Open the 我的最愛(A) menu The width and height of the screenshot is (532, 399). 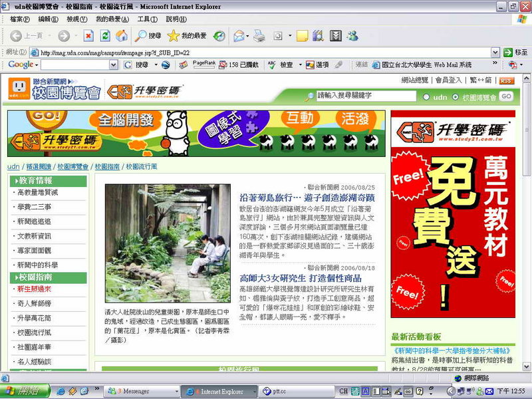point(112,19)
